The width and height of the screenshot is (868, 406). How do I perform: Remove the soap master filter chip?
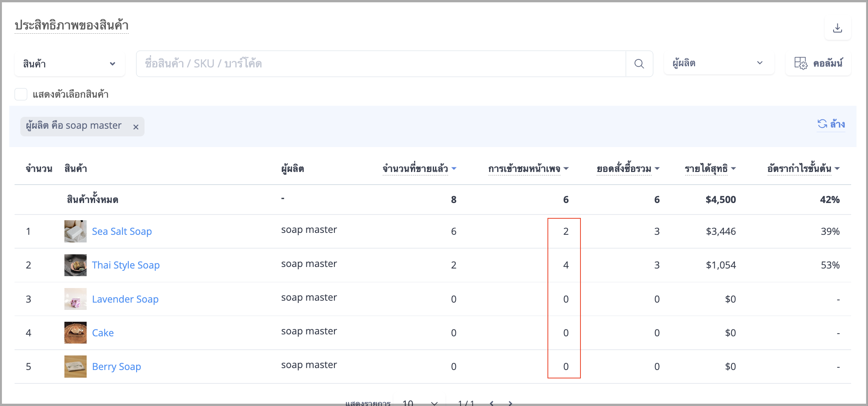coord(136,127)
